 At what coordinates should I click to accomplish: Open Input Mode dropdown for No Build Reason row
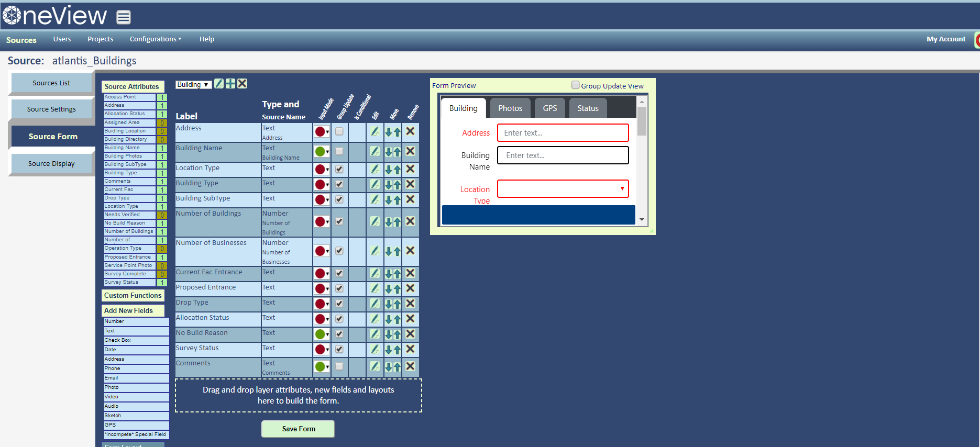tap(322, 334)
